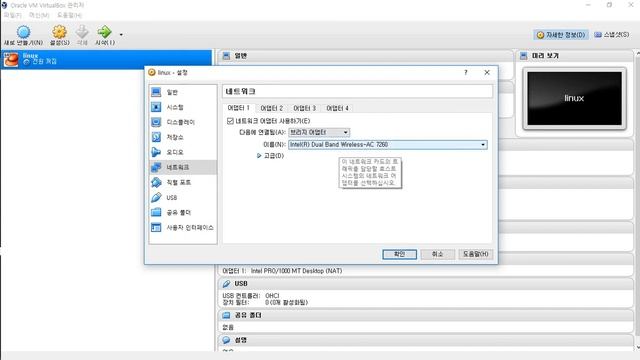This screenshot has height=360, width=640.
Task: Open System (시스템) settings category
Action: [x=183, y=107]
